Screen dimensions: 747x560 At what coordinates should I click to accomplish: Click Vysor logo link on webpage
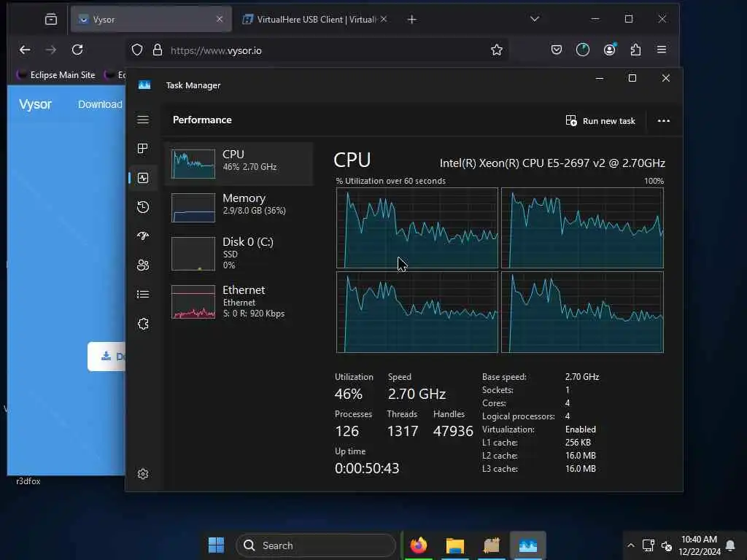(x=35, y=104)
